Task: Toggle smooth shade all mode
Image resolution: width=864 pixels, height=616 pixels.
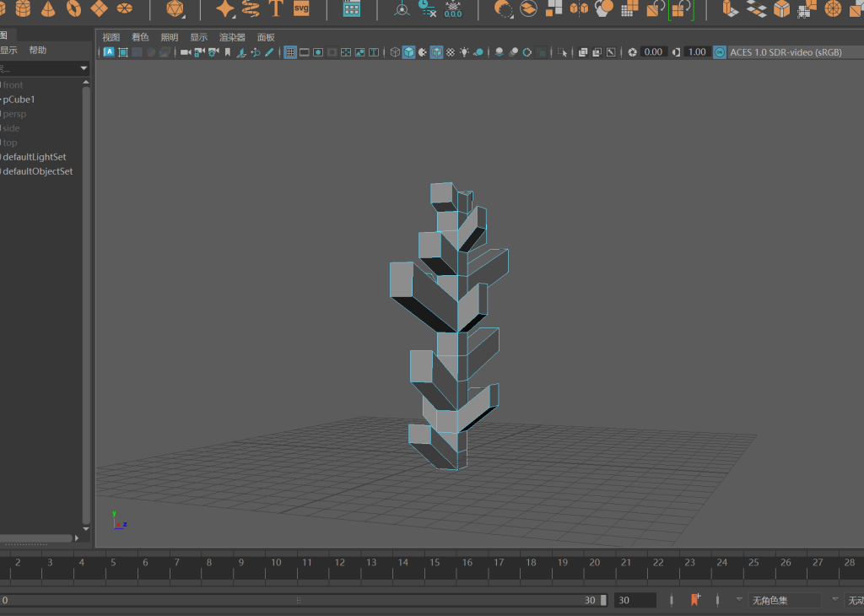Action: pos(409,52)
